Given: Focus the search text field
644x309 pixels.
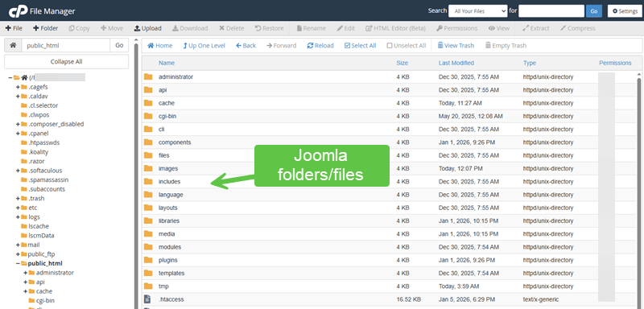Looking at the screenshot, I should [x=551, y=11].
